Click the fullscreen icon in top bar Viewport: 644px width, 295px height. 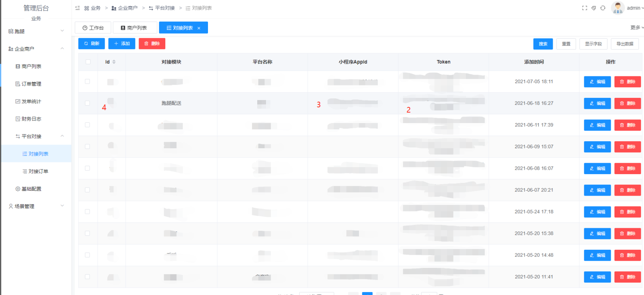(x=585, y=8)
